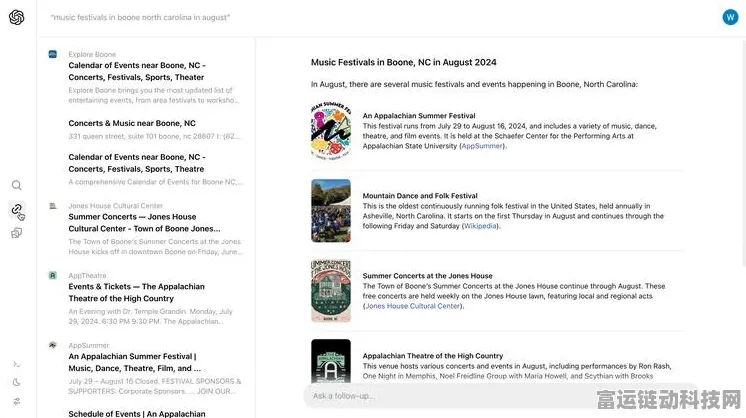Follow the Wikipedia citation link

[x=480, y=226]
